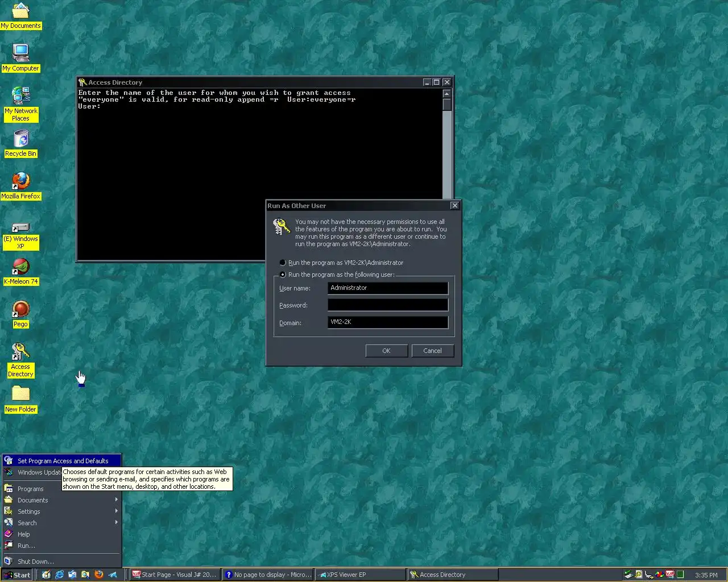
Task: Expand the Documents submenu arrow
Action: coord(116,500)
